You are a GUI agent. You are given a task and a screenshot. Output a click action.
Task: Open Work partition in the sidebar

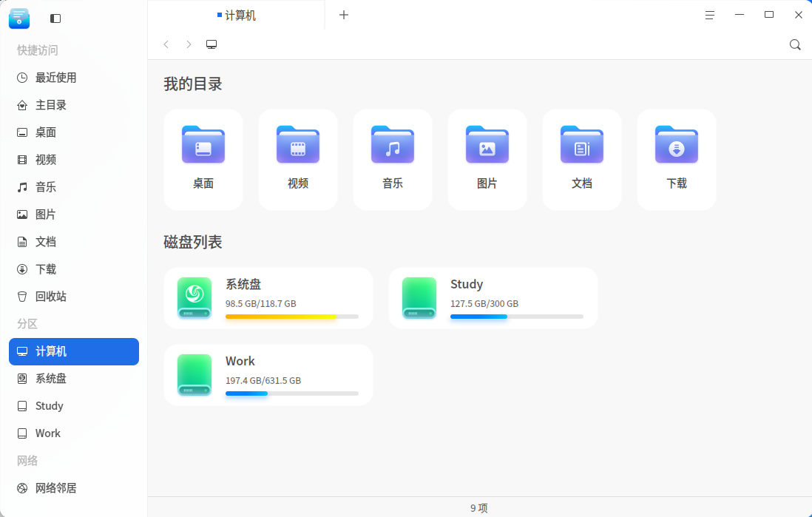coord(74,433)
